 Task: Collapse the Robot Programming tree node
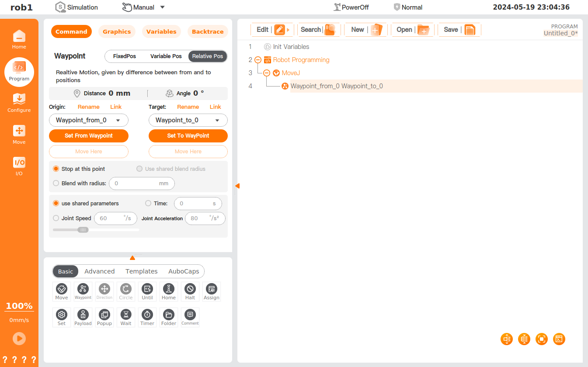pos(258,60)
